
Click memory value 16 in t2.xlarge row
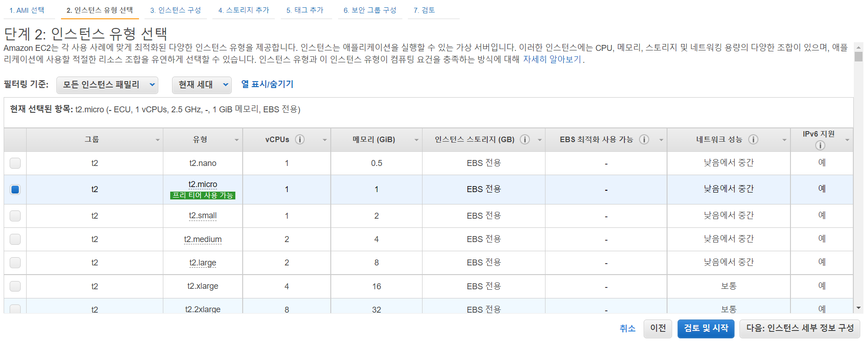[x=377, y=287]
